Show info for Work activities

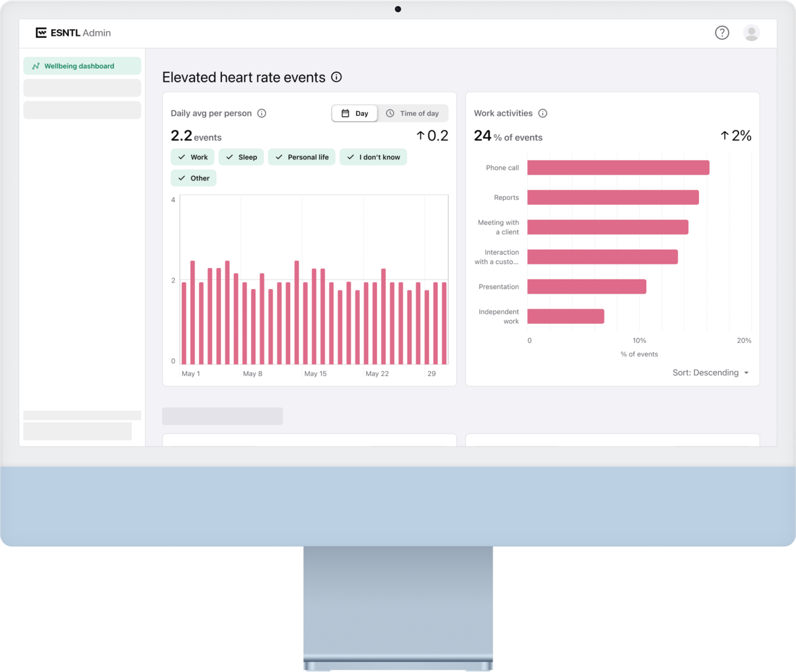click(542, 113)
